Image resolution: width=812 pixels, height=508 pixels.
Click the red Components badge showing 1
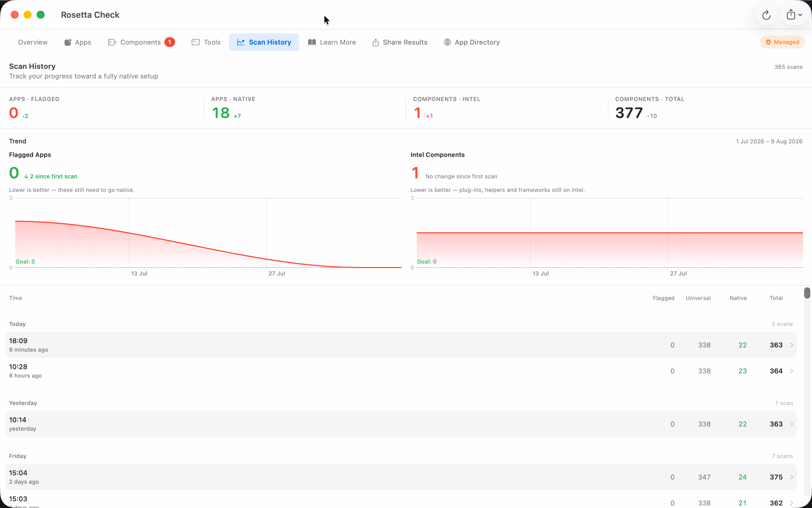[170, 42]
